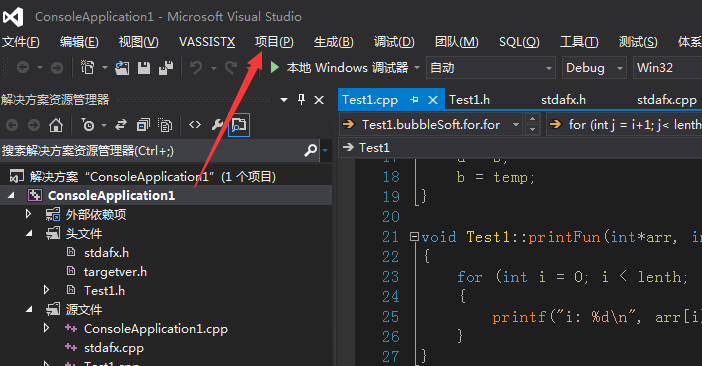Click the Open File toolbar icon
This screenshot has width=702, height=366.
(122, 68)
